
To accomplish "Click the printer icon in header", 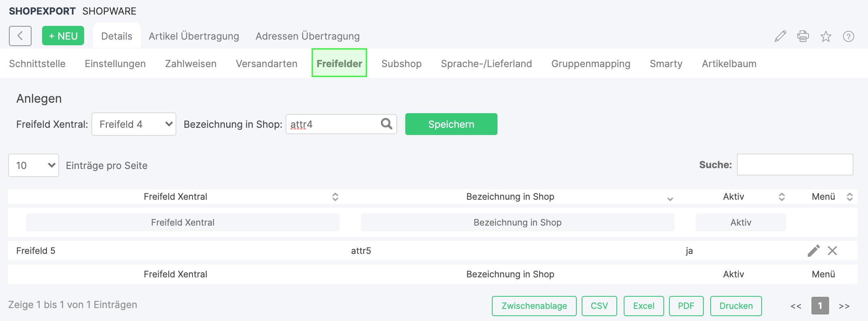I will tap(803, 36).
